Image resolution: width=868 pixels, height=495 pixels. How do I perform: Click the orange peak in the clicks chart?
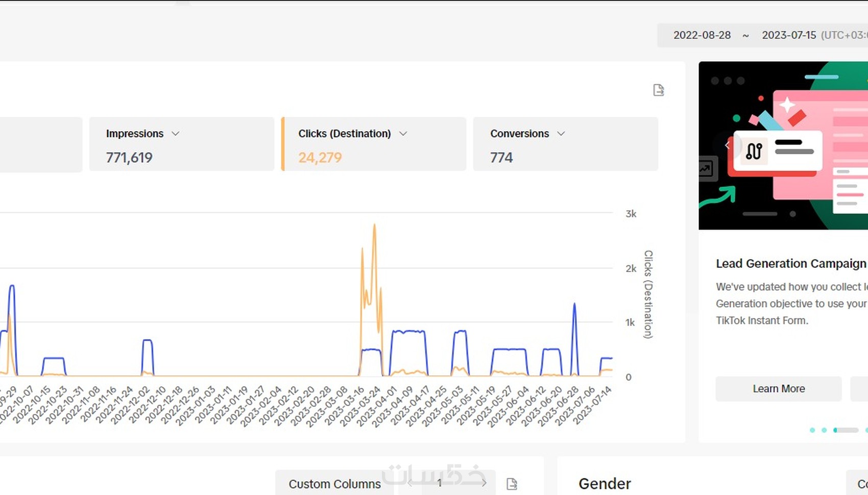[374, 225]
